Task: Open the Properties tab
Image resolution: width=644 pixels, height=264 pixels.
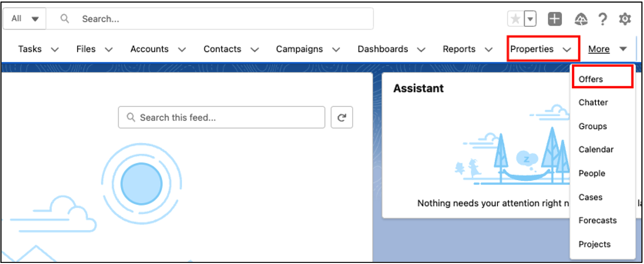Action: click(x=532, y=49)
